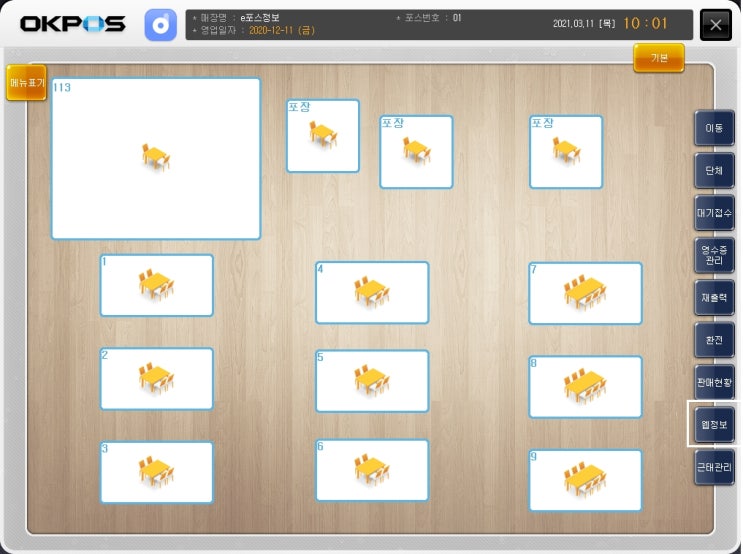Click the blue circular logo icon beside OKPOS
This screenshot has height=554, width=743.
[161, 25]
